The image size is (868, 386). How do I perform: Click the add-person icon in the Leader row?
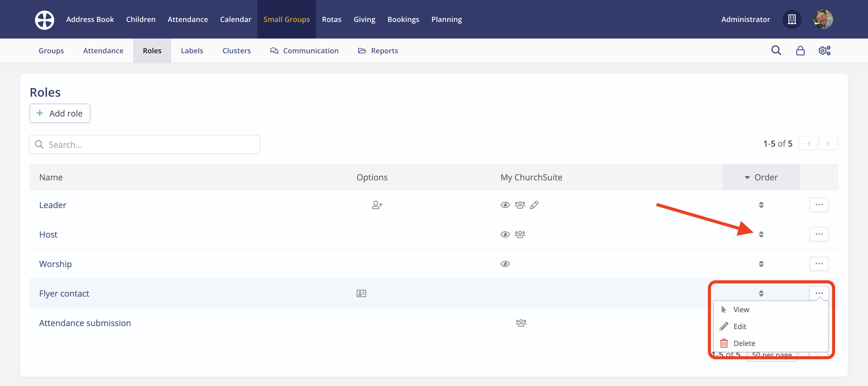click(x=377, y=205)
